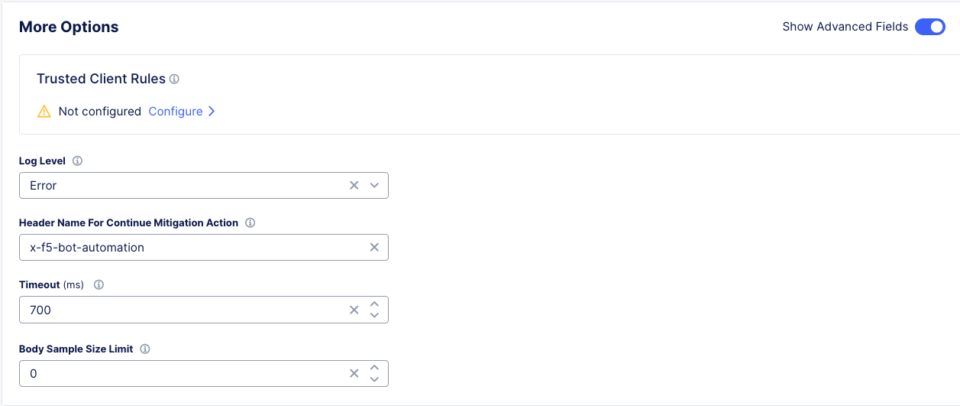Expand the Log Level dropdown arrow
This screenshot has height=406, width=960.
[375, 186]
